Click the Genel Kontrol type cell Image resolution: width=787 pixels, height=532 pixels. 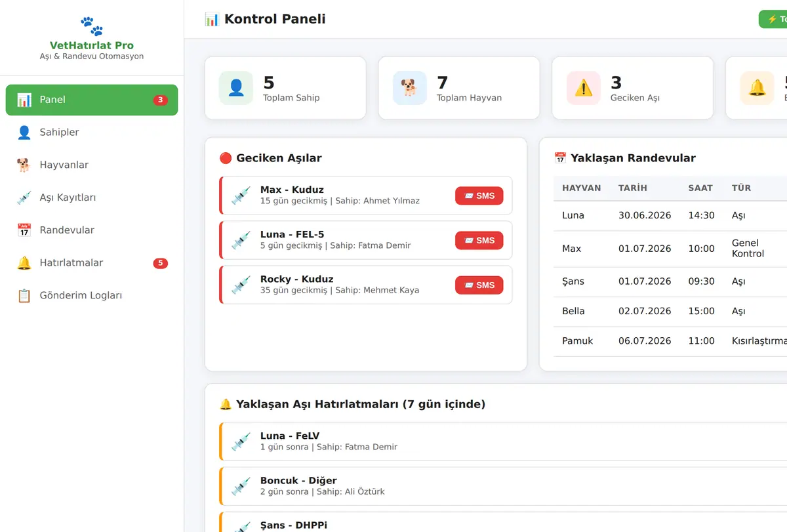pos(748,249)
